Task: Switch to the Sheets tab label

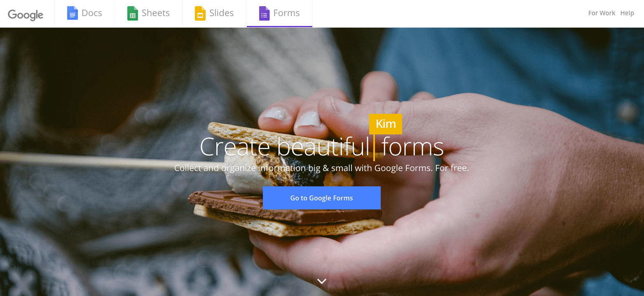Action: pos(155,13)
